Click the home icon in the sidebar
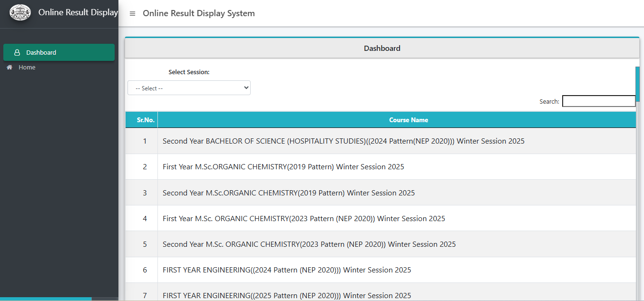Image resolution: width=644 pixels, height=301 pixels. (9, 67)
